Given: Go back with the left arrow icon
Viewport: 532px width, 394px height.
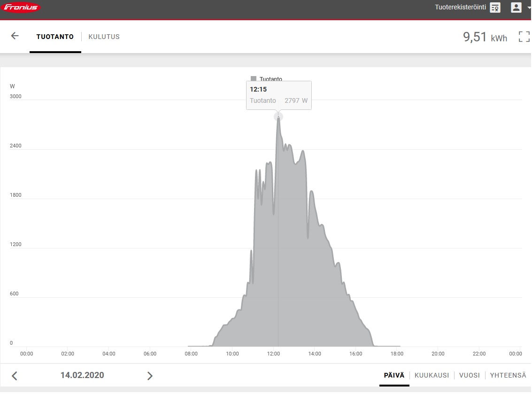Looking at the screenshot, I should point(15,36).
